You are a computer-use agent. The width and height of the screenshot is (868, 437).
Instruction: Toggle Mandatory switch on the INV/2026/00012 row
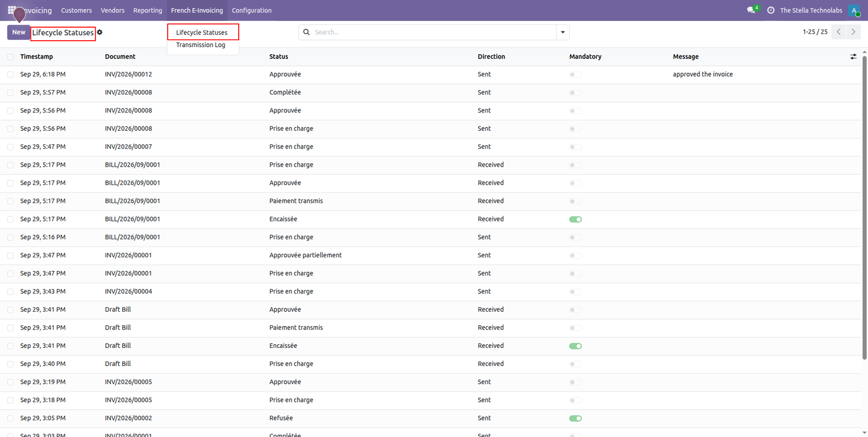576,74
